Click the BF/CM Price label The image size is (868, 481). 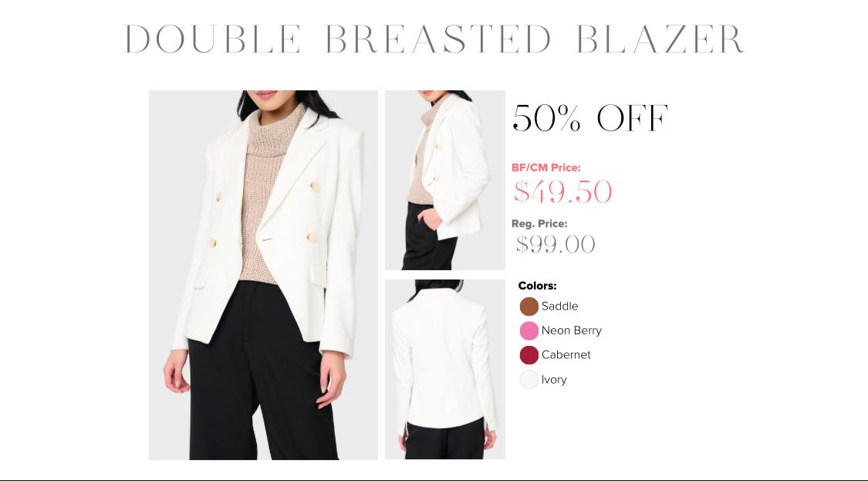545,168
